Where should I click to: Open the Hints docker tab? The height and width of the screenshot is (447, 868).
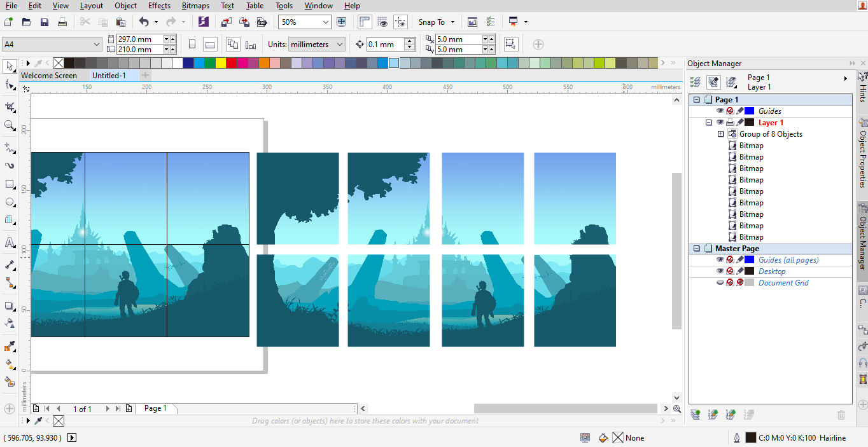point(862,87)
